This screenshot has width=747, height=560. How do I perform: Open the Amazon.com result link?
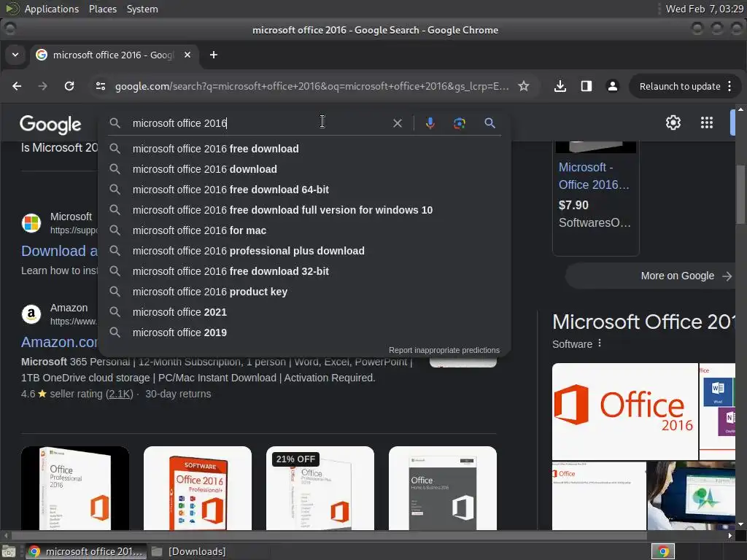(x=59, y=343)
